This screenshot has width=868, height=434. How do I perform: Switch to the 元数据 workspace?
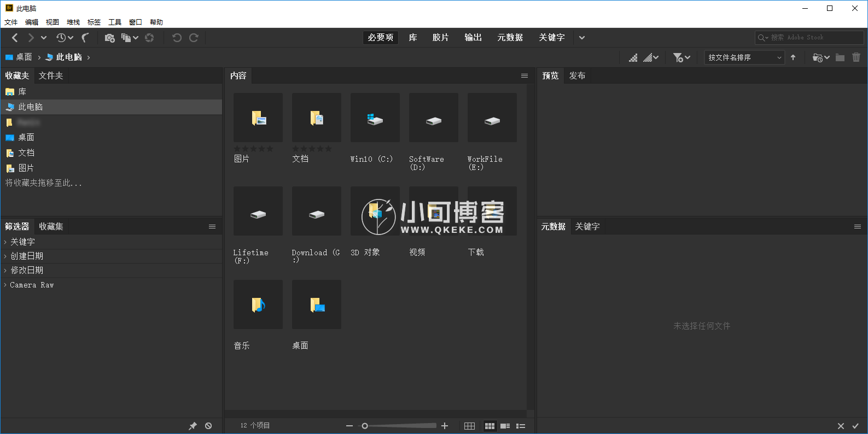point(510,38)
